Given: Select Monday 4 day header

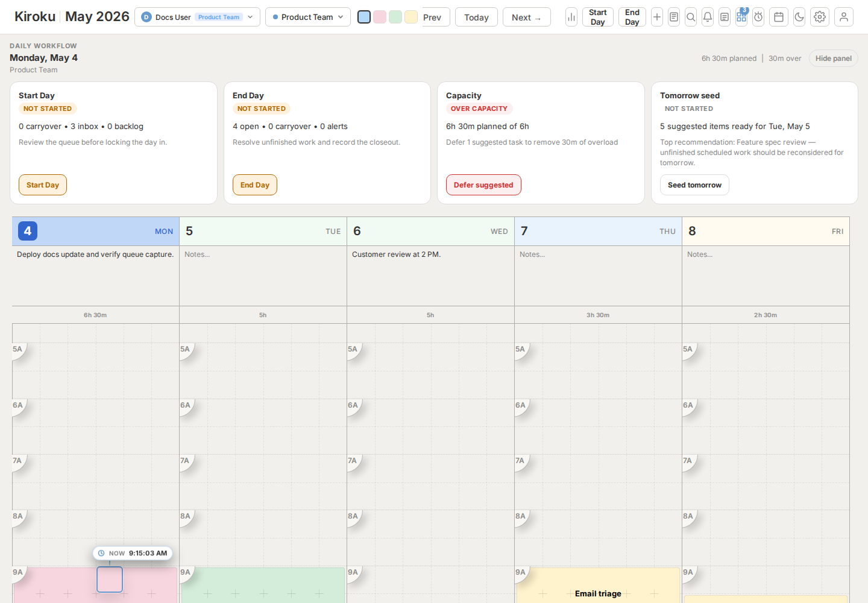Looking at the screenshot, I should pos(96,231).
